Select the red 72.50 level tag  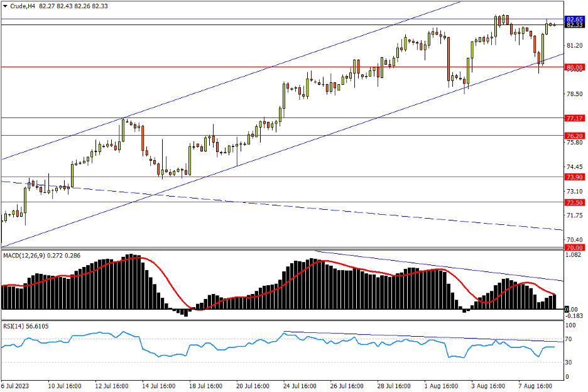[x=574, y=202]
